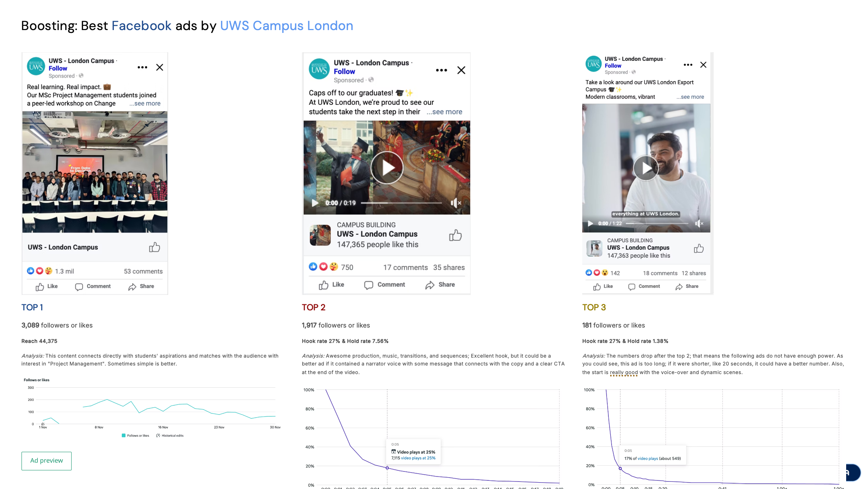
Task: Click the Follow link on the first ad
Action: pos(58,68)
